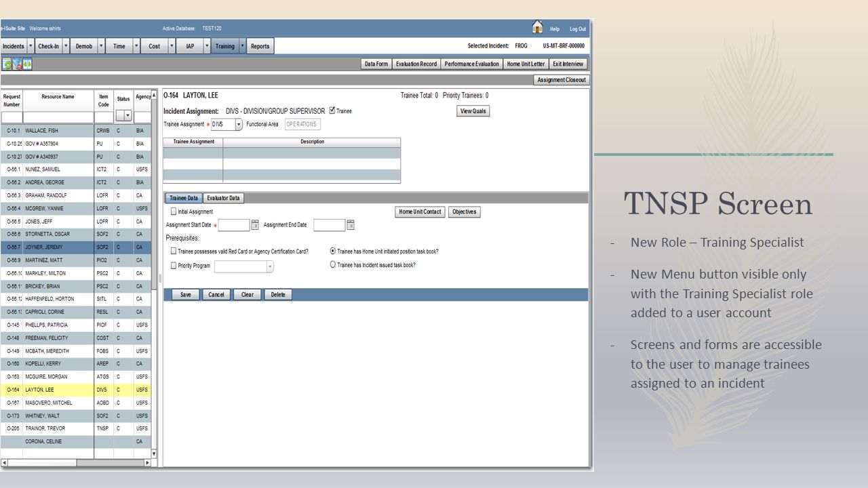This screenshot has height=488, width=868.
Task: Click the resource list scroll-down arrow
Action: pos(154,453)
